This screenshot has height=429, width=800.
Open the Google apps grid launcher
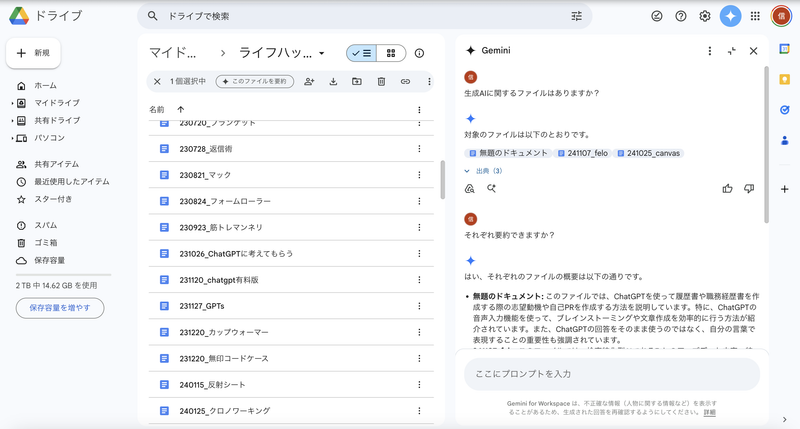[x=755, y=16]
